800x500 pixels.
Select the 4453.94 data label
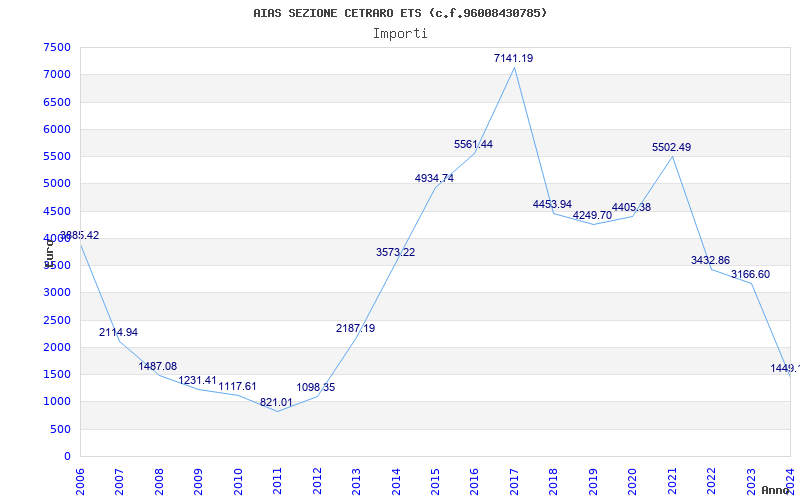pyautogui.click(x=553, y=204)
